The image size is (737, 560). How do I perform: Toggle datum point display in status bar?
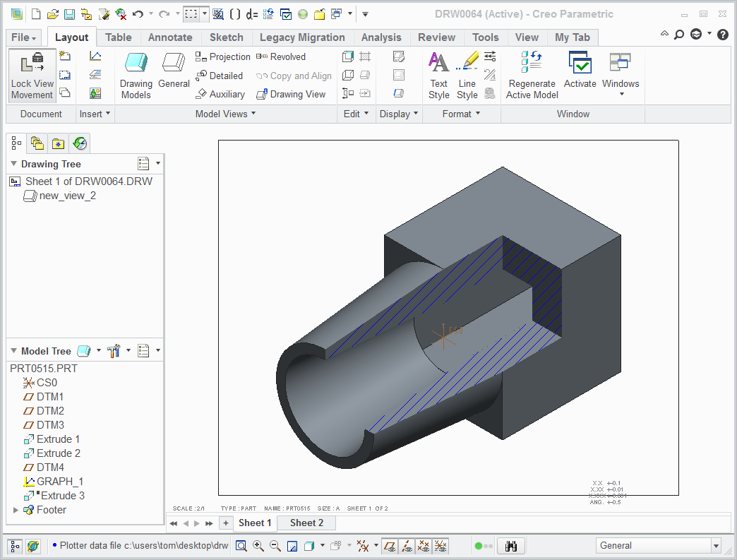point(424,546)
